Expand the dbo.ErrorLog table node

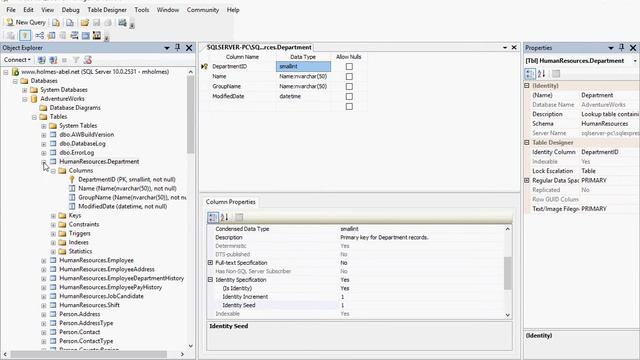tap(44, 153)
